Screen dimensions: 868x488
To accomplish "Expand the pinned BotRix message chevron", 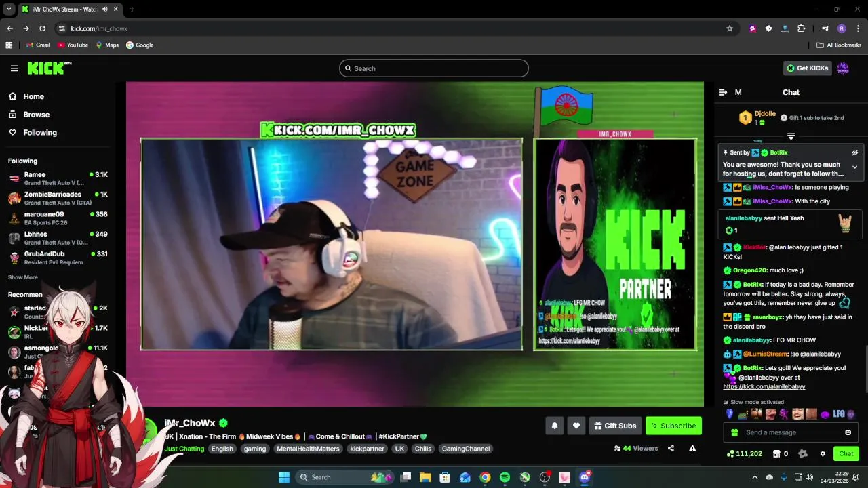I will point(854,167).
